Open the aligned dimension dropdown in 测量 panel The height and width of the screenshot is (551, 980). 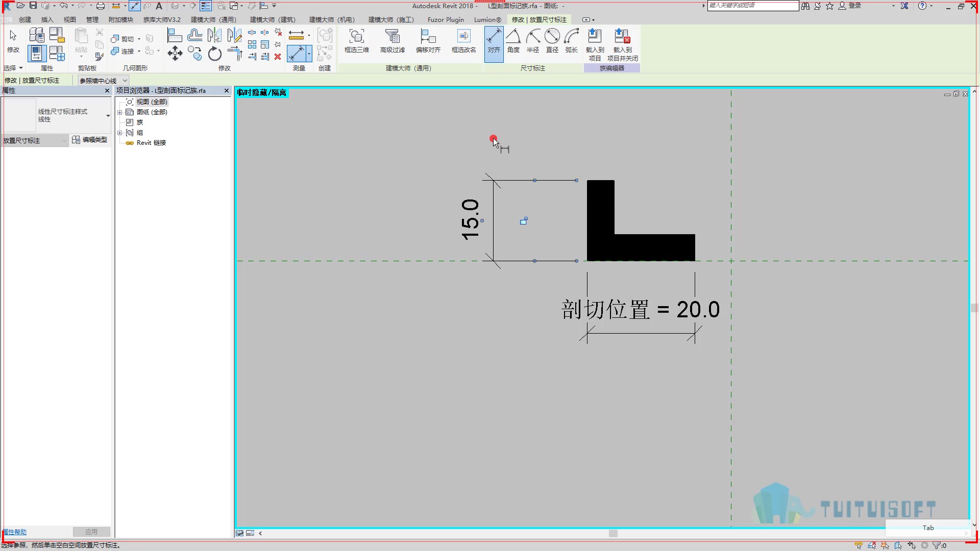[309, 53]
